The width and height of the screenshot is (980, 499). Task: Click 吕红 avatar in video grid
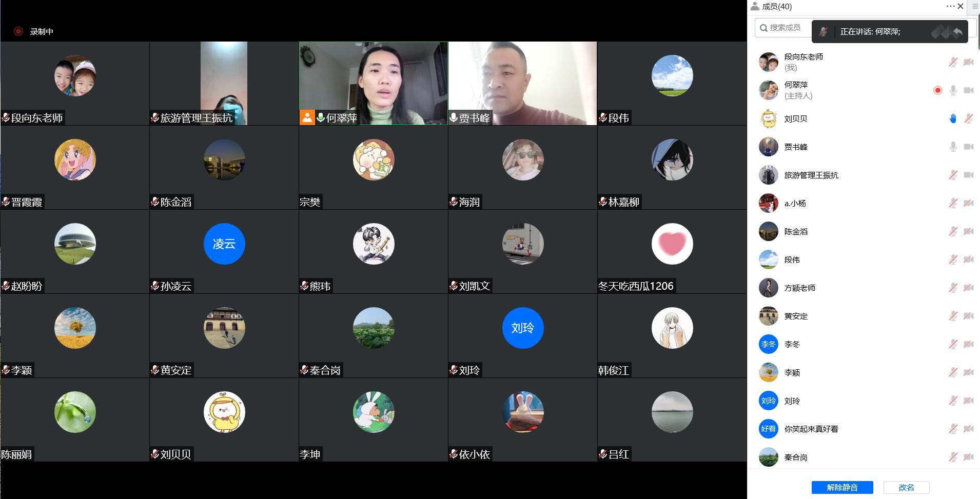(672, 412)
